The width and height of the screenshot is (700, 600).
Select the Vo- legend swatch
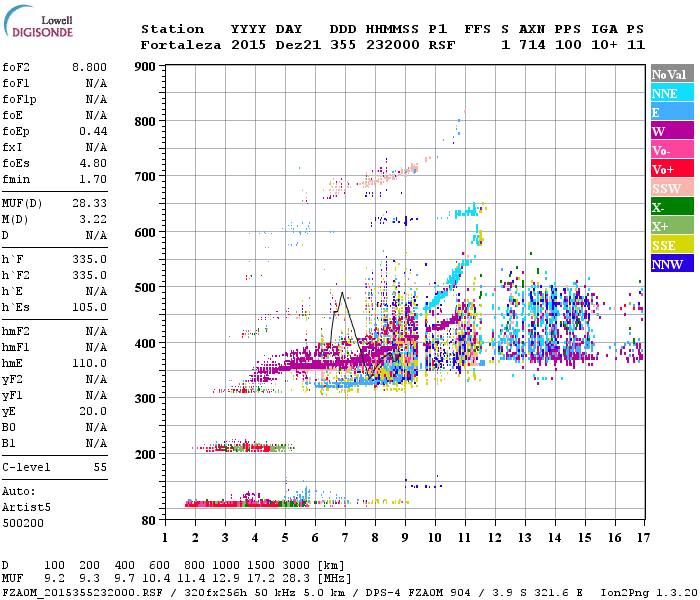672,150
